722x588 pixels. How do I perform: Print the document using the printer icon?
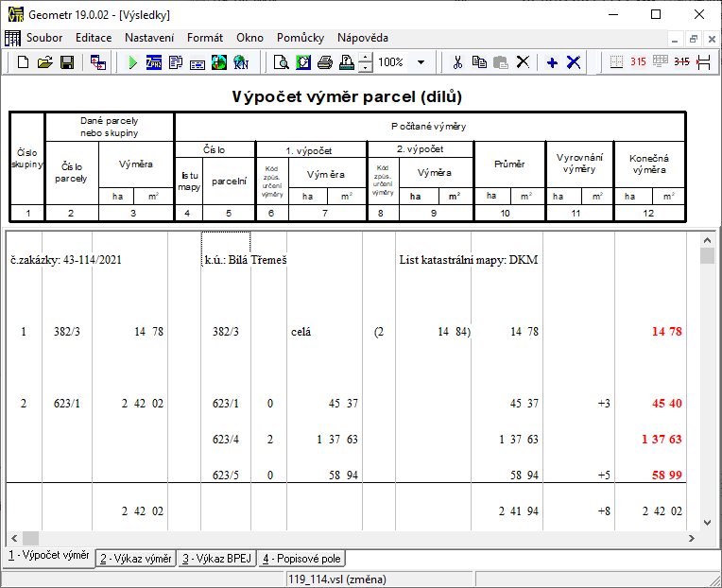[324, 62]
